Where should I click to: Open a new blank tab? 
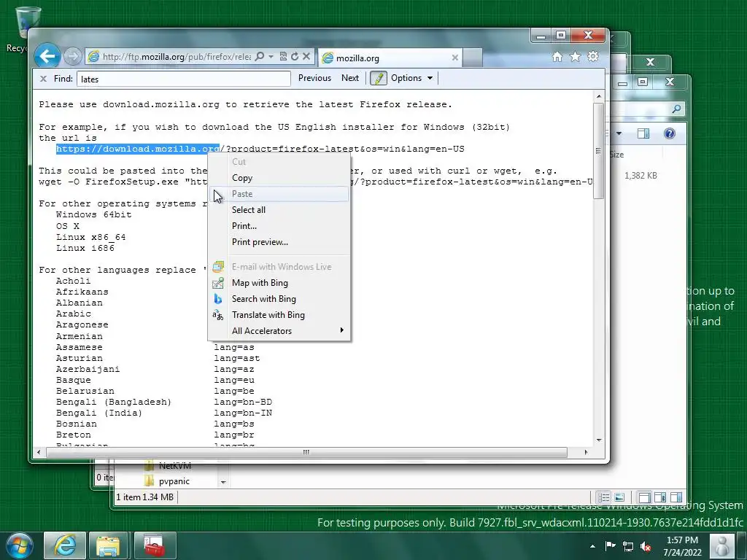[473, 58]
